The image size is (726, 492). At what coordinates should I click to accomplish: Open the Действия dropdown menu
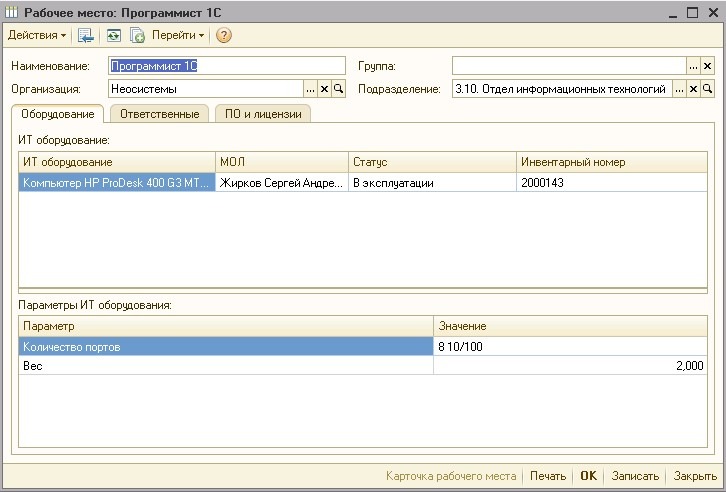pos(37,35)
